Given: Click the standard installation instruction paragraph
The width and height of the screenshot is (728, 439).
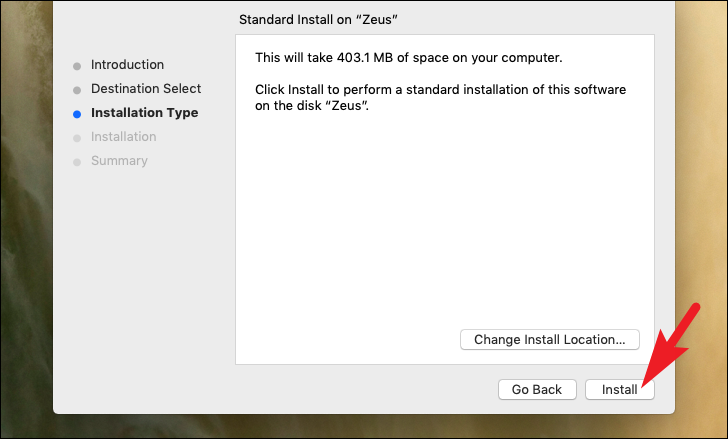Looking at the screenshot, I should 440,90.
